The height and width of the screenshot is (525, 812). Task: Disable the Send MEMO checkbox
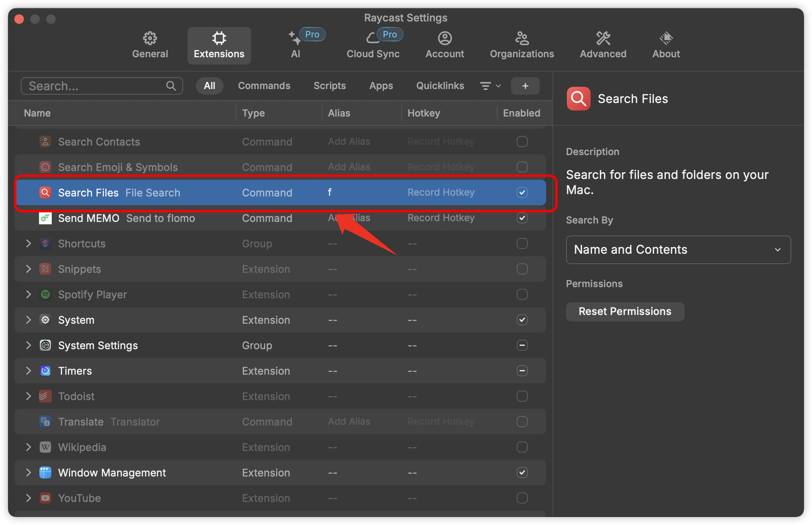(522, 218)
